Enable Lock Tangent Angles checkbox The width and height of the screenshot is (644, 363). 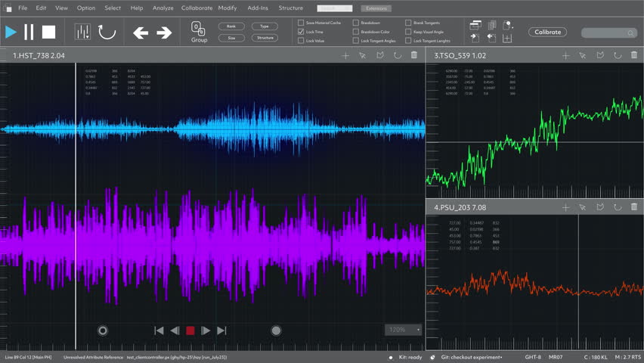(x=356, y=41)
